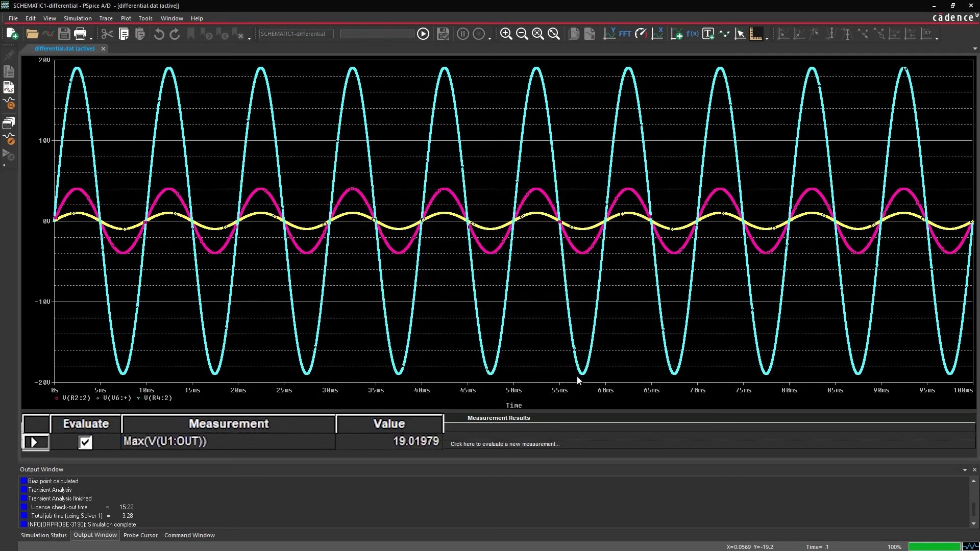Open the print options dropdown arrow

point(91,39)
